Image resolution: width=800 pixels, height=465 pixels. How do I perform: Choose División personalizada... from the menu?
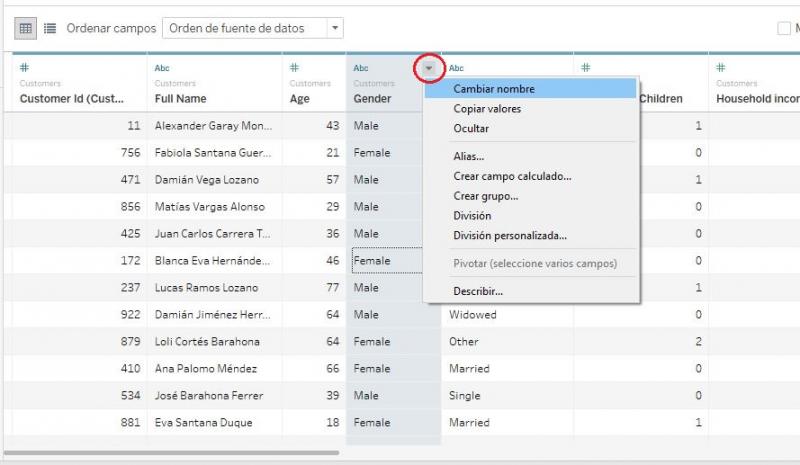(510, 236)
